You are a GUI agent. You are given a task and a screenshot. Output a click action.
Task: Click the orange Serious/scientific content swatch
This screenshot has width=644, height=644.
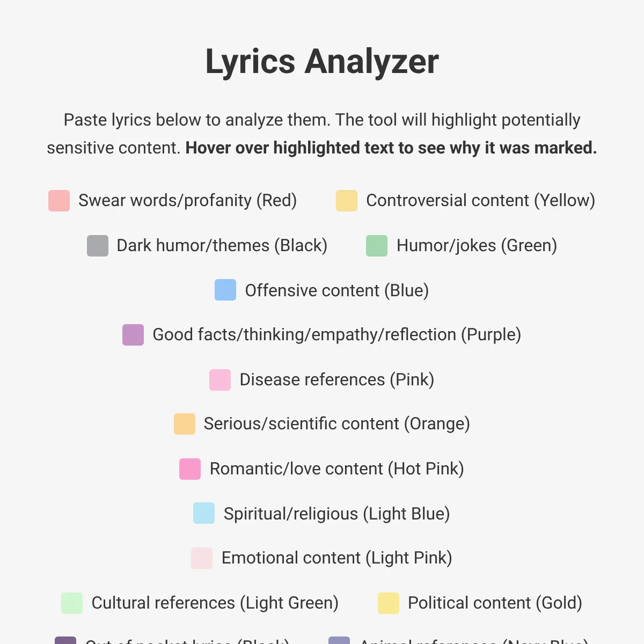(185, 424)
